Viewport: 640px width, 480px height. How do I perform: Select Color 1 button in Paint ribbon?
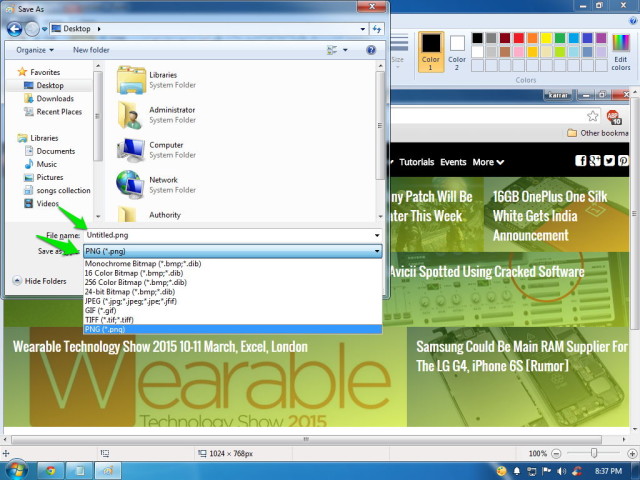point(431,52)
